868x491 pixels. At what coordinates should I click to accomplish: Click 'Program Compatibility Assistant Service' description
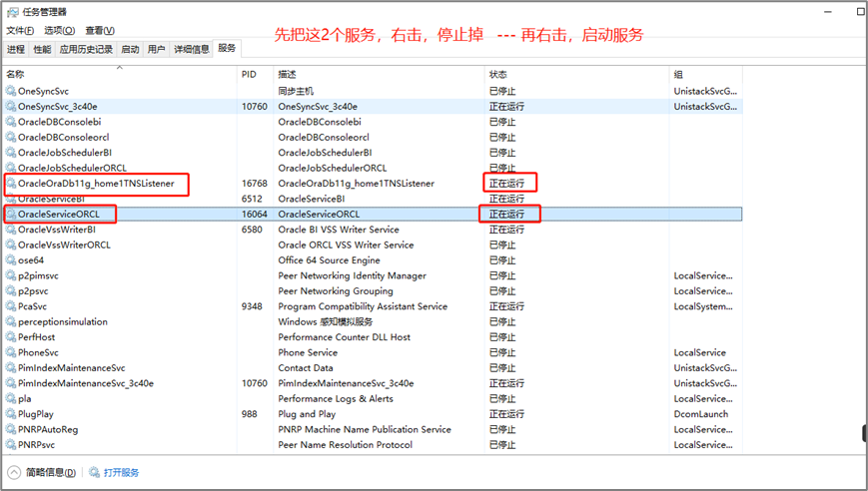pyautogui.click(x=363, y=306)
